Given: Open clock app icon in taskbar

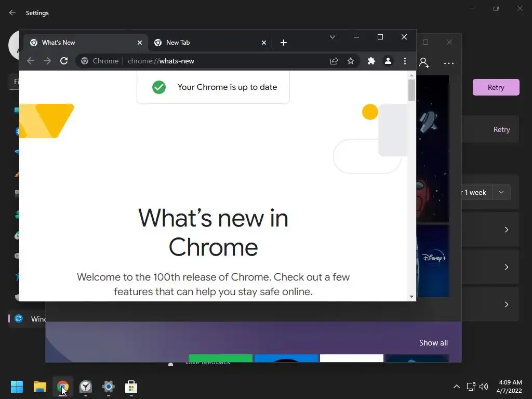Looking at the screenshot, I should tap(86, 387).
